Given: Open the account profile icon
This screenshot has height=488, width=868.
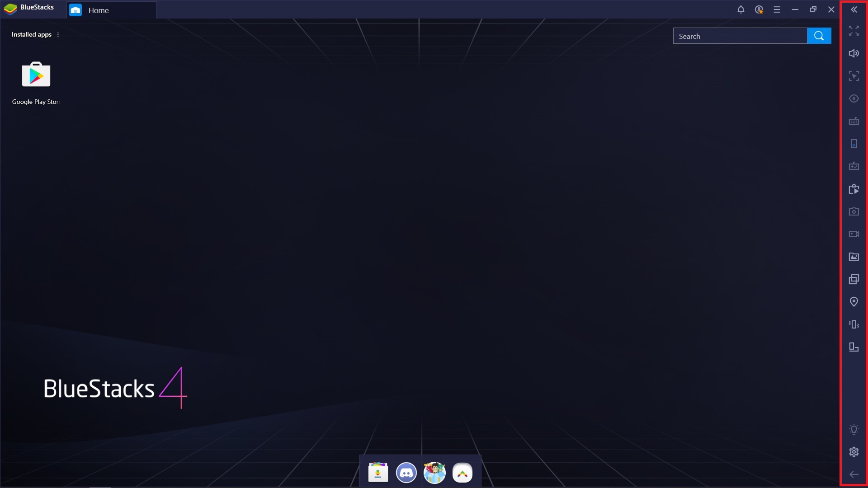Looking at the screenshot, I should tap(759, 9).
